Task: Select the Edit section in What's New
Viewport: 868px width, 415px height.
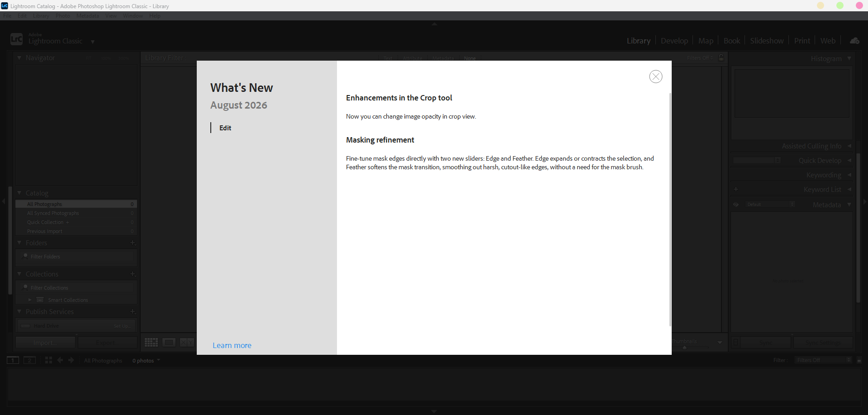Action: [x=225, y=128]
